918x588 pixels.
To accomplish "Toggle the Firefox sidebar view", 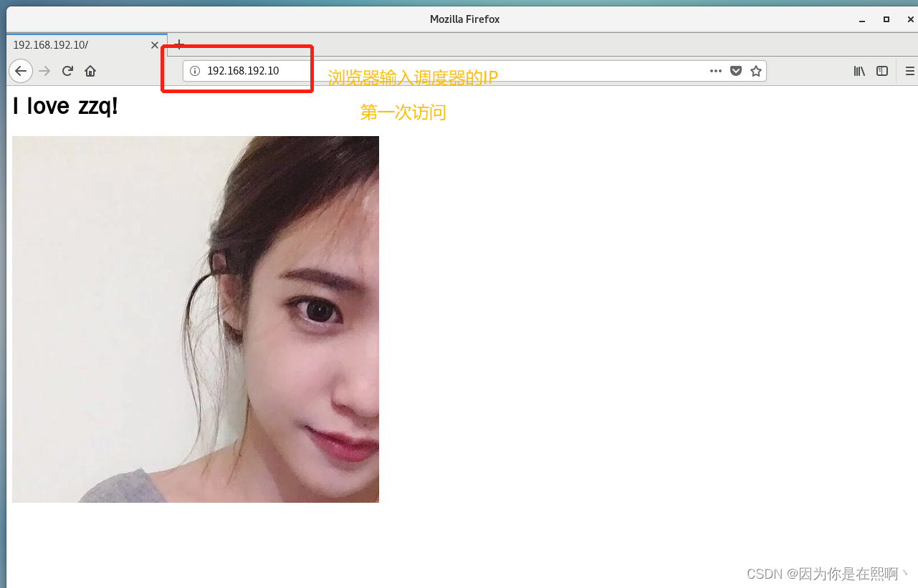I will (x=883, y=71).
